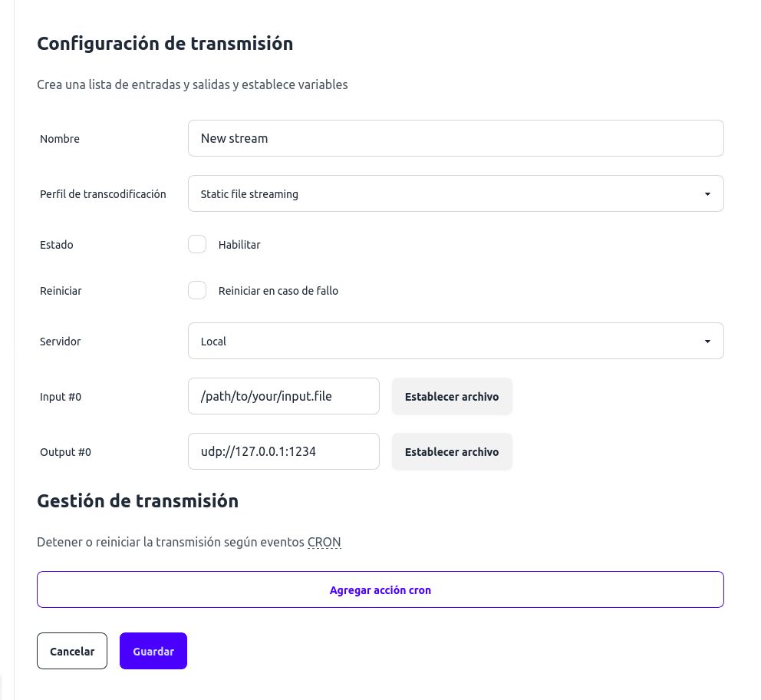
Task: Open the Perfil de transcodificación dropdown
Action: (x=456, y=193)
